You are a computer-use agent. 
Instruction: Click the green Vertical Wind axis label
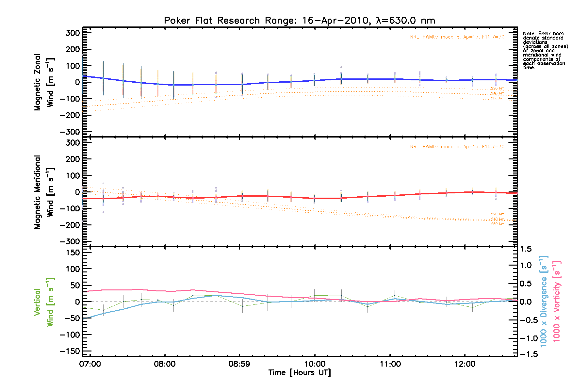click(x=44, y=302)
